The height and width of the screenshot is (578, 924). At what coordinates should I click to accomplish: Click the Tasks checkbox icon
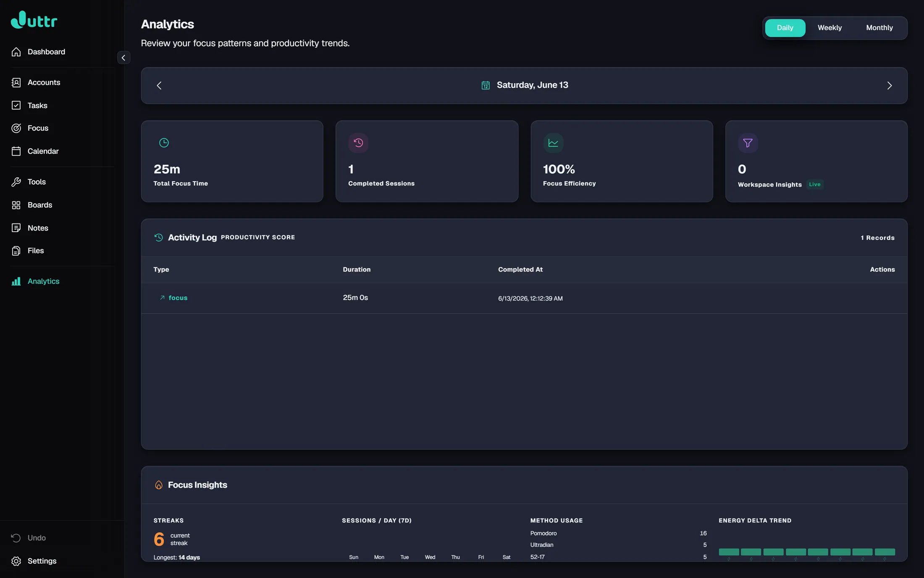coord(16,106)
